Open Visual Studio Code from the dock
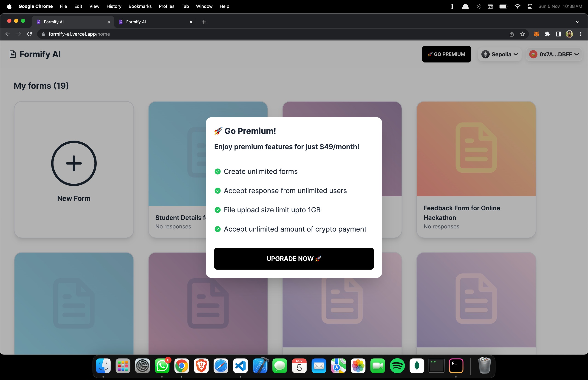This screenshot has width=588, height=380. point(240,366)
